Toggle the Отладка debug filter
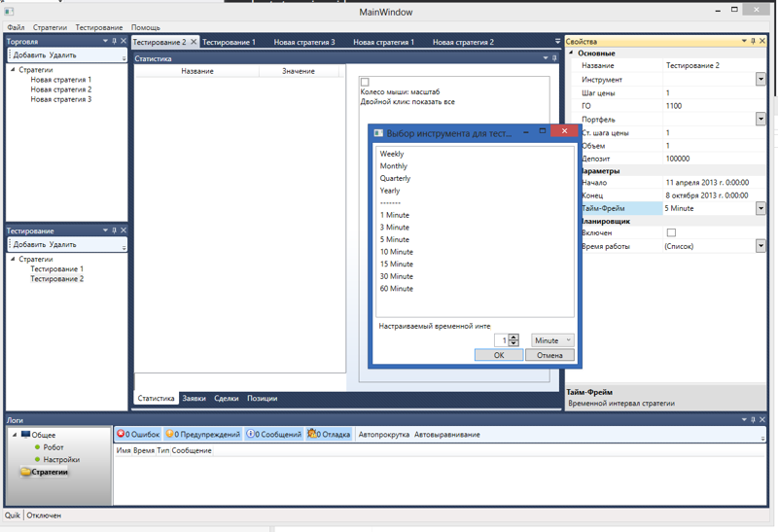The height and width of the screenshot is (532, 778). (329, 435)
